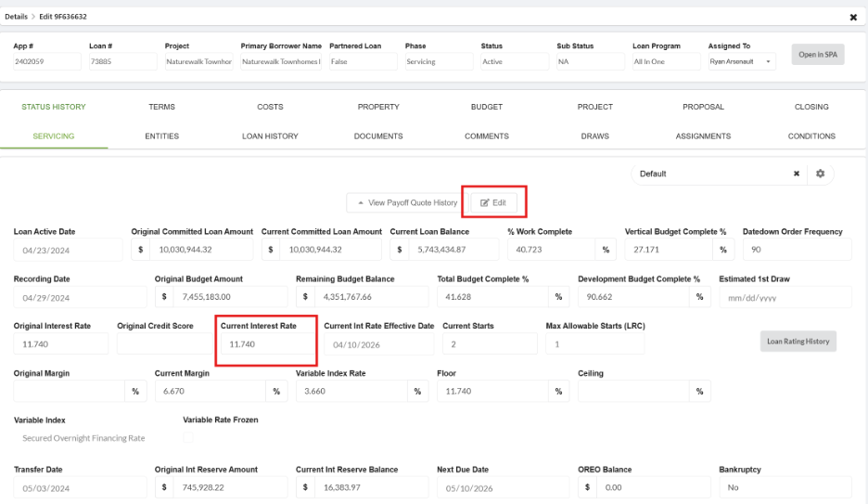The height and width of the screenshot is (504, 868).
Task: Open View Payoff Quote History
Action: (407, 202)
